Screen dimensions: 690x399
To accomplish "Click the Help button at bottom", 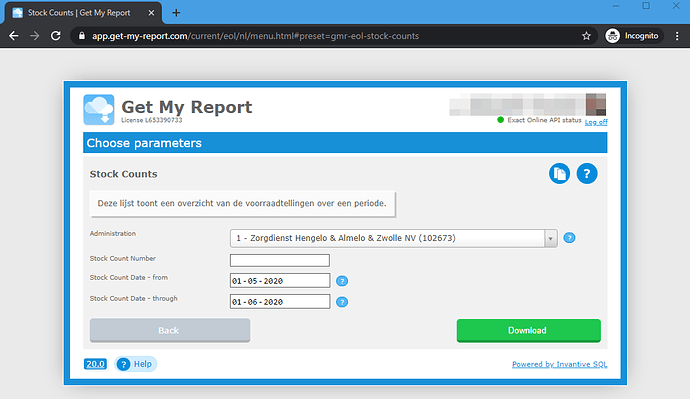I will (136, 364).
